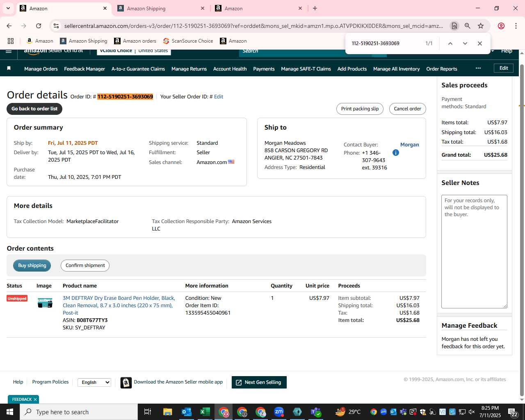Close the find bar
This screenshot has height=420, width=525.
[479, 43]
